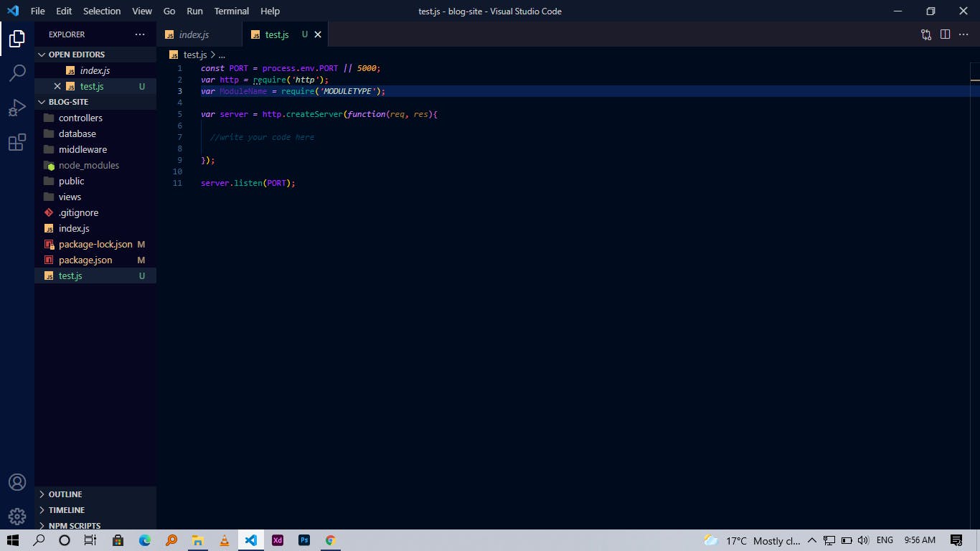The height and width of the screenshot is (551, 980).
Task: Open the notification center icon
Action: click(x=956, y=540)
